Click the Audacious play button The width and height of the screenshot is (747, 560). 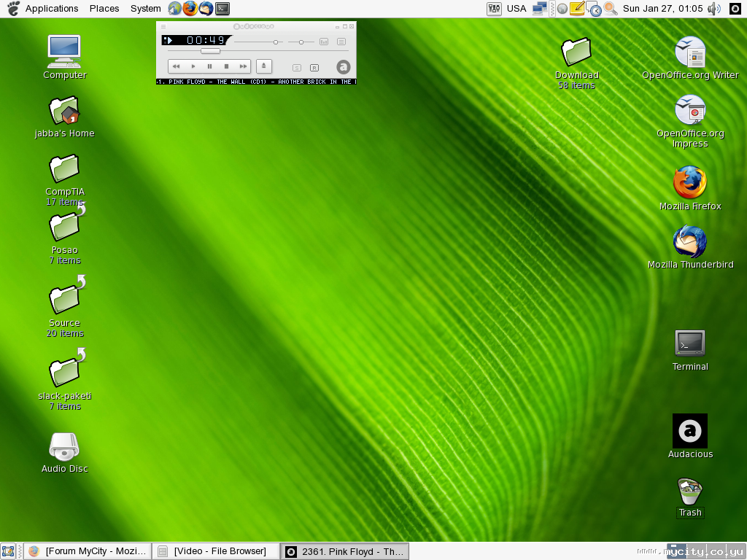(x=193, y=66)
